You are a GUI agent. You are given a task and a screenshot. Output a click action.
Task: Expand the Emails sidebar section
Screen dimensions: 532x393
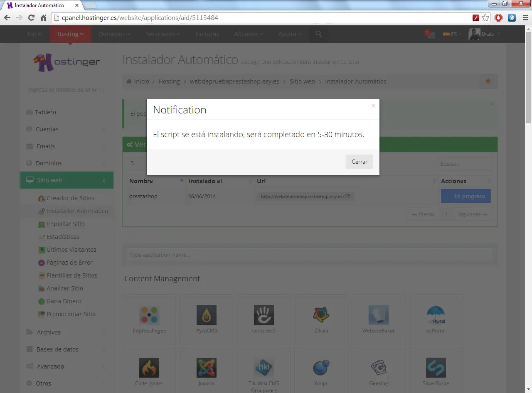click(66, 146)
